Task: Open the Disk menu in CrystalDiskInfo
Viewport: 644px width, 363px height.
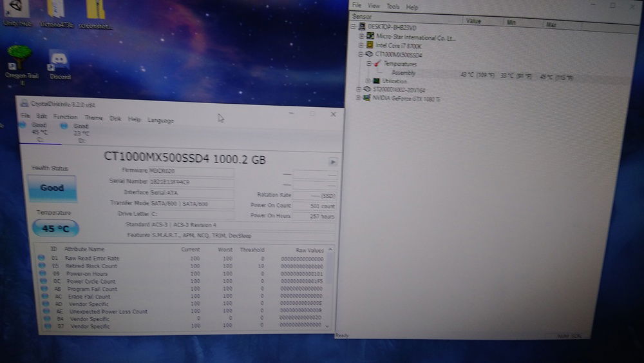Action: 115,119
